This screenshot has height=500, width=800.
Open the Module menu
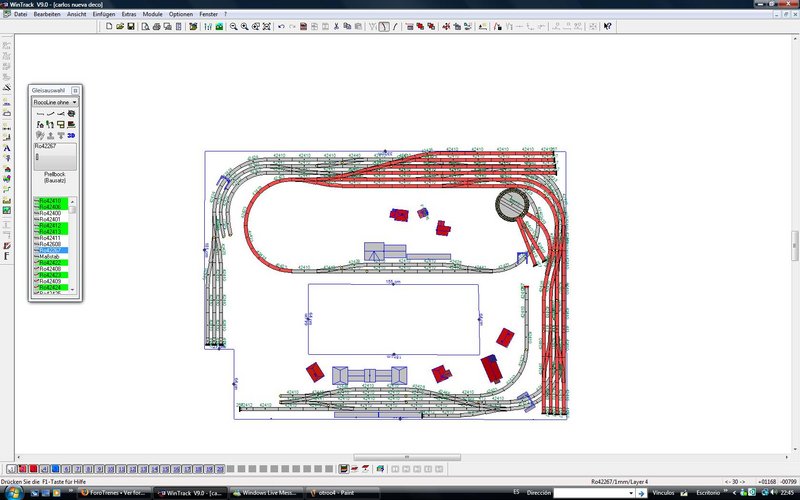tap(152, 14)
